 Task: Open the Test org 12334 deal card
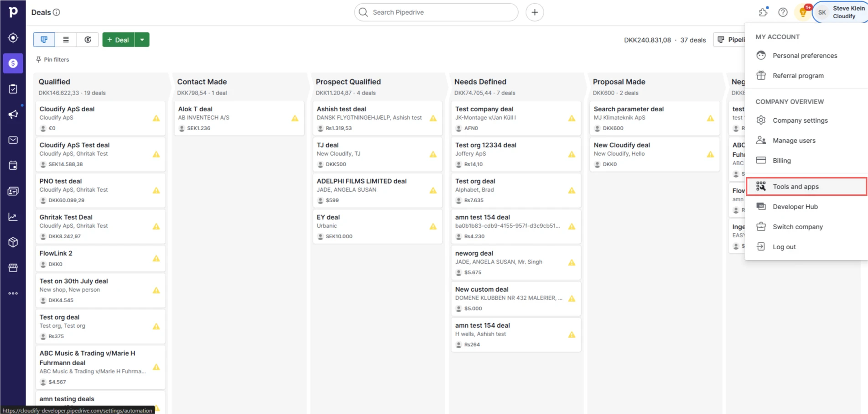point(516,154)
